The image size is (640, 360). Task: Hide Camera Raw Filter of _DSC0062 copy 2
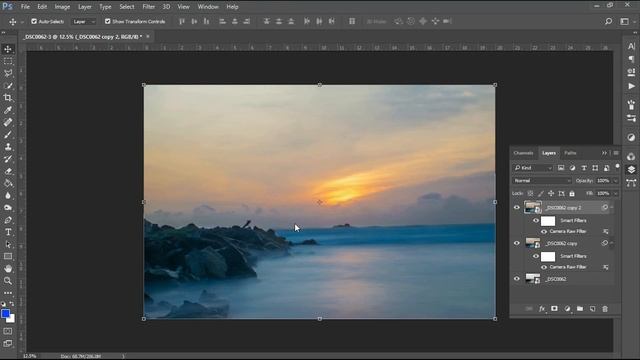[544, 231]
